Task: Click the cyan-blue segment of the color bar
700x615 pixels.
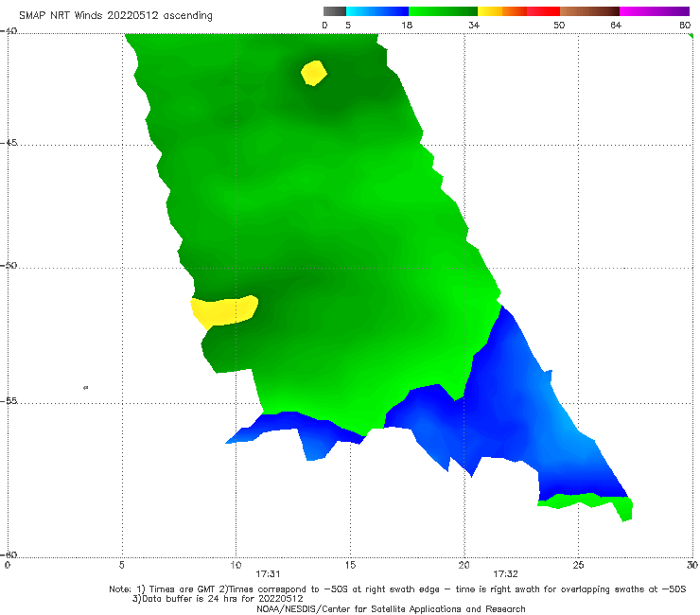Action: [377, 11]
